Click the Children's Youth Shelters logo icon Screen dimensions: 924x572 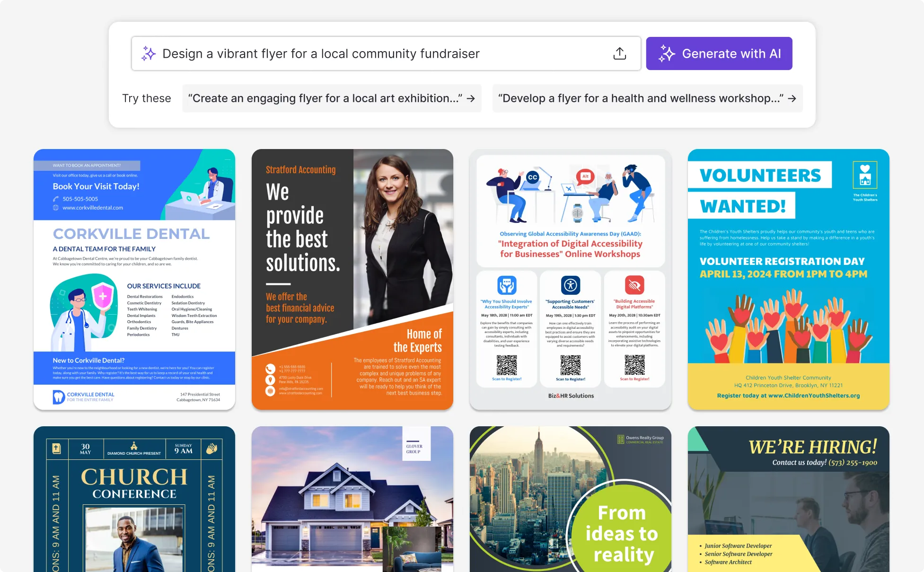pos(865,175)
